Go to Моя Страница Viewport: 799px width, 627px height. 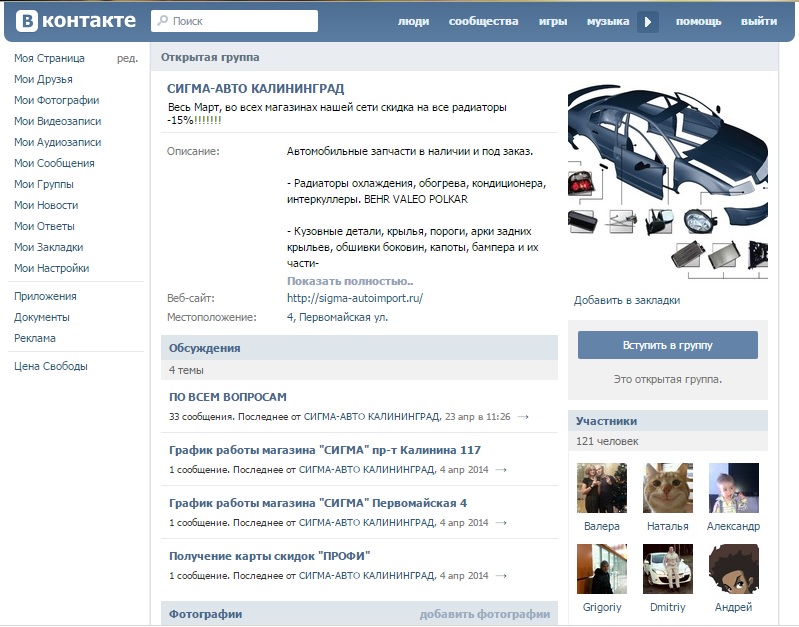49,58
